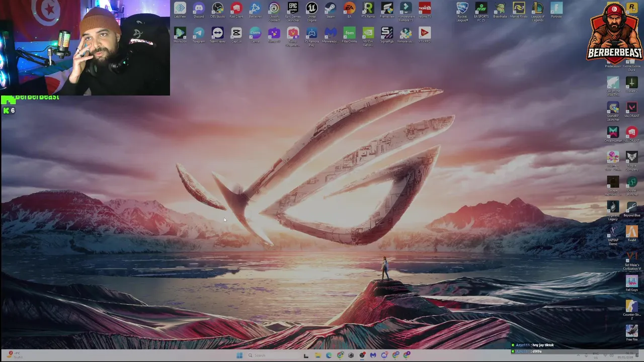The image size is (644, 362).
Task: Open Epic Games Launcher shortcut
Action: pyautogui.click(x=293, y=12)
